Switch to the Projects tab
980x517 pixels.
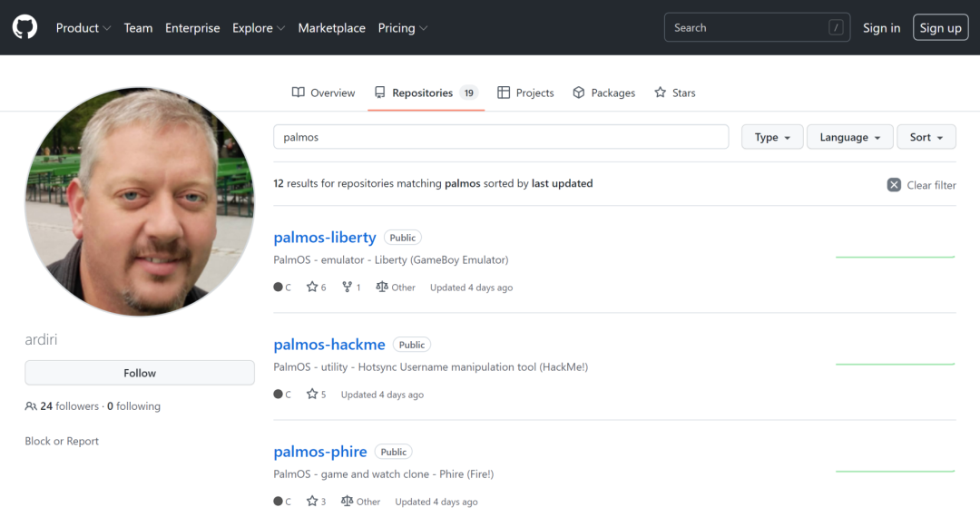[525, 93]
